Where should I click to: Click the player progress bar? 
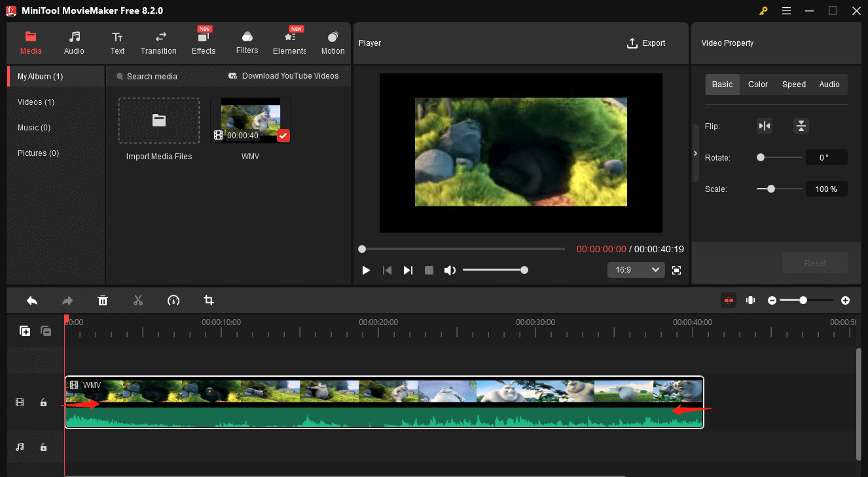point(461,249)
